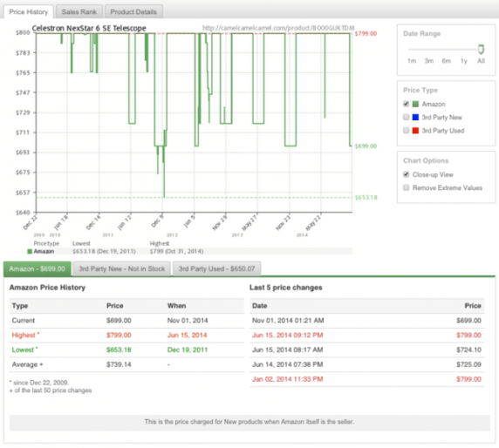Viewport: 499px width, 448px height.
Task: Click the Jan 02, 2014 11:33 PM entry
Action: point(287,379)
